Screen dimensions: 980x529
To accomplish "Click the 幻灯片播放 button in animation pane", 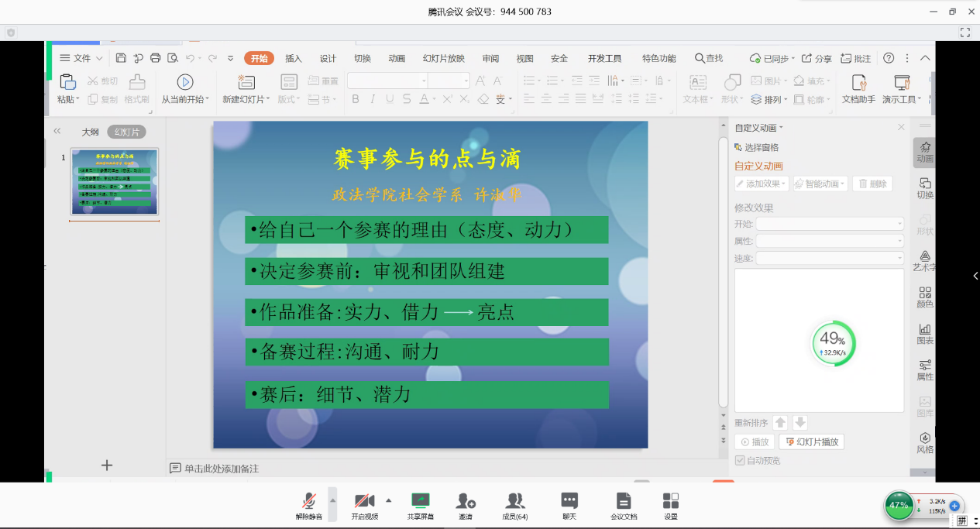I will tap(811, 442).
